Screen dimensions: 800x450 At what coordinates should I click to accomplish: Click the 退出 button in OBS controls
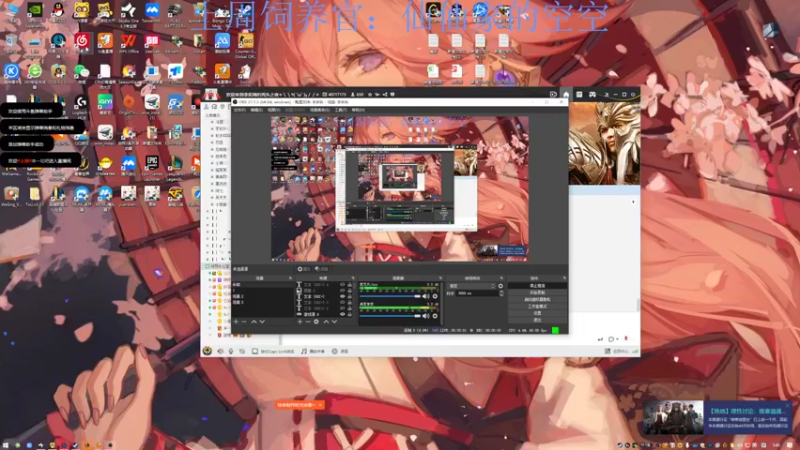(537, 320)
